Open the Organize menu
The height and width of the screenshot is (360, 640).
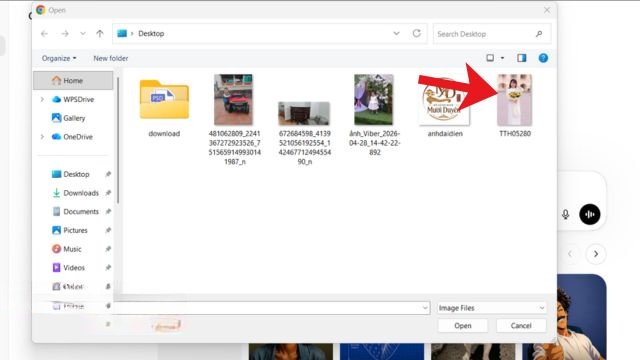point(59,58)
